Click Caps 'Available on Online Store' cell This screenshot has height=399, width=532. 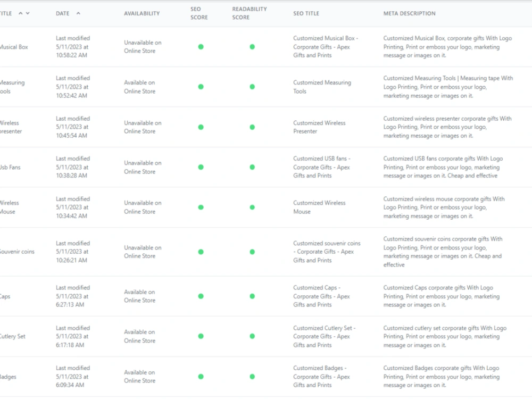[x=139, y=296]
